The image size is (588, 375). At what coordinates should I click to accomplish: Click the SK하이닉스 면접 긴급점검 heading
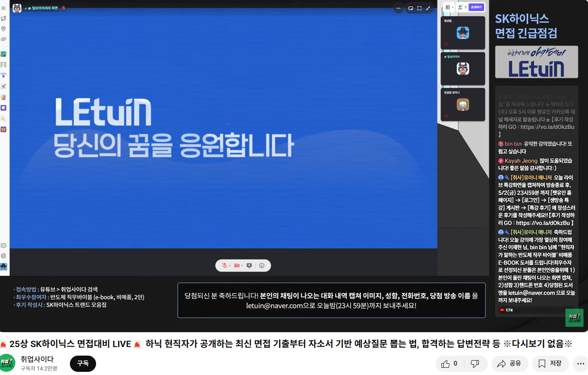coord(526,26)
